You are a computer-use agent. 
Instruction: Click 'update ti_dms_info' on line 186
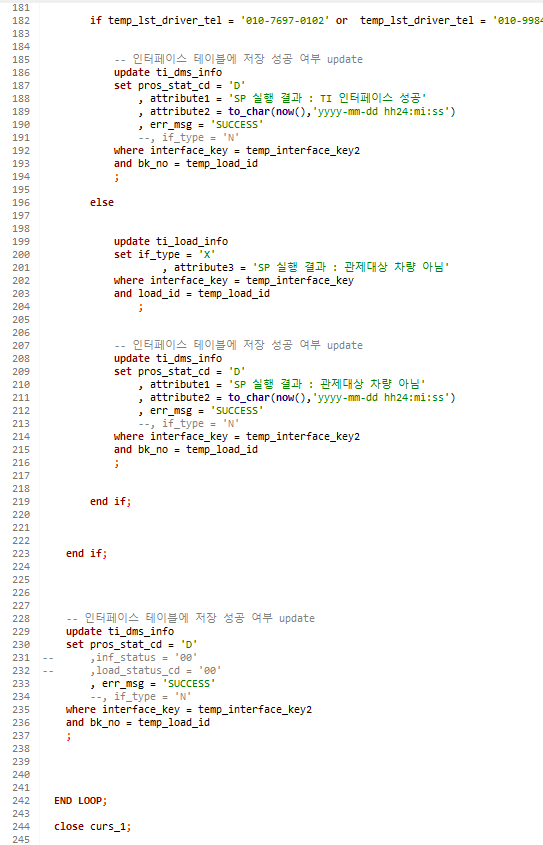(168, 72)
